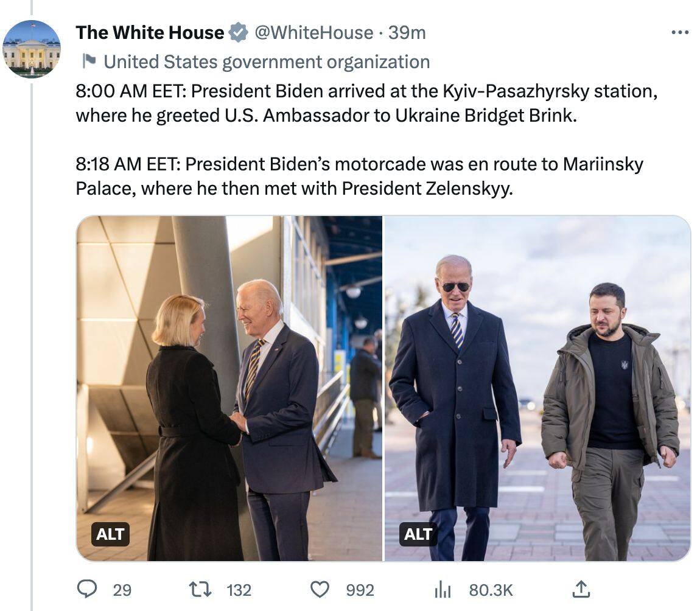The height and width of the screenshot is (611, 700).
Task: Open the White House profile avatar
Action: pyautogui.click(x=32, y=49)
